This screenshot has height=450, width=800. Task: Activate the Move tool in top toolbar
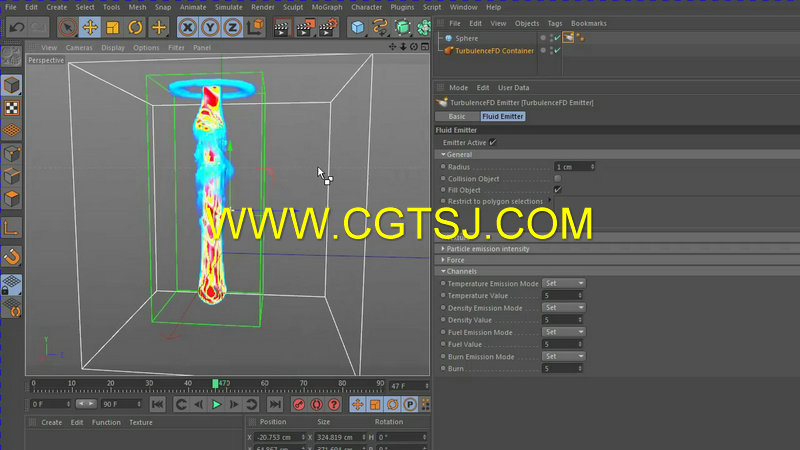coord(90,27)
